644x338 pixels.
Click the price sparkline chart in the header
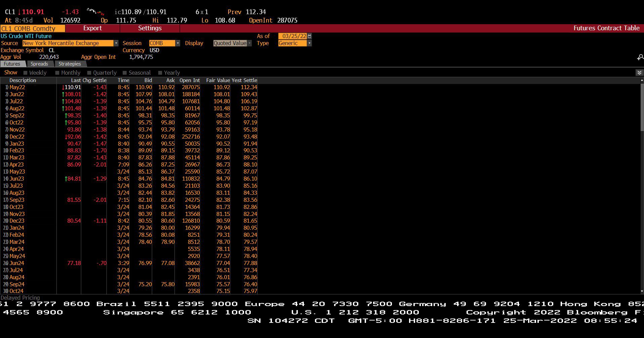pyautogui.click(x=95, y=12)
